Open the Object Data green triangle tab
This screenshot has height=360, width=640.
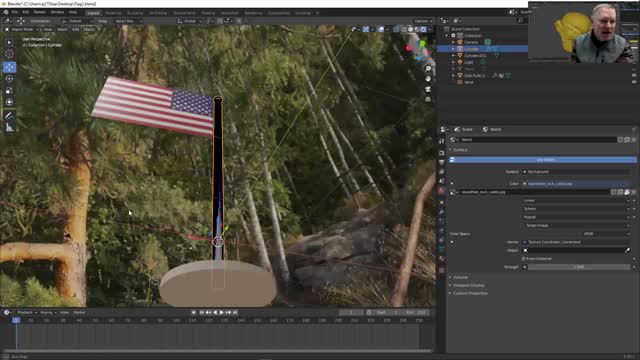442,249
